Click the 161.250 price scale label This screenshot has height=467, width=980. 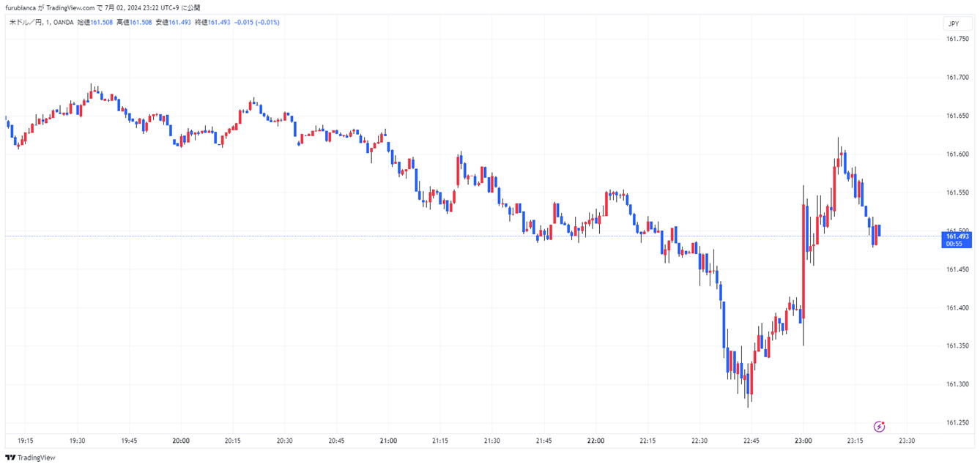pyautogui.click(x=957, y=422)
